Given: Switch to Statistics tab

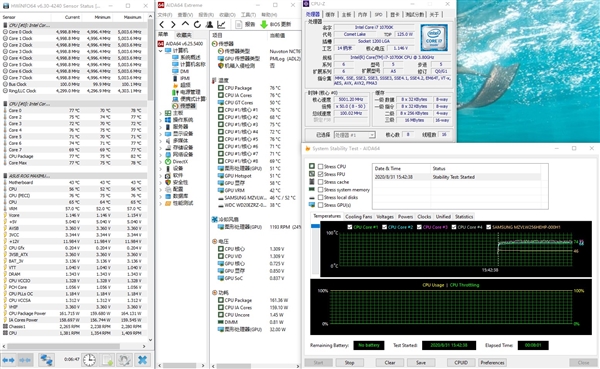Looking at the screenshot, I should tap(464, 217).
